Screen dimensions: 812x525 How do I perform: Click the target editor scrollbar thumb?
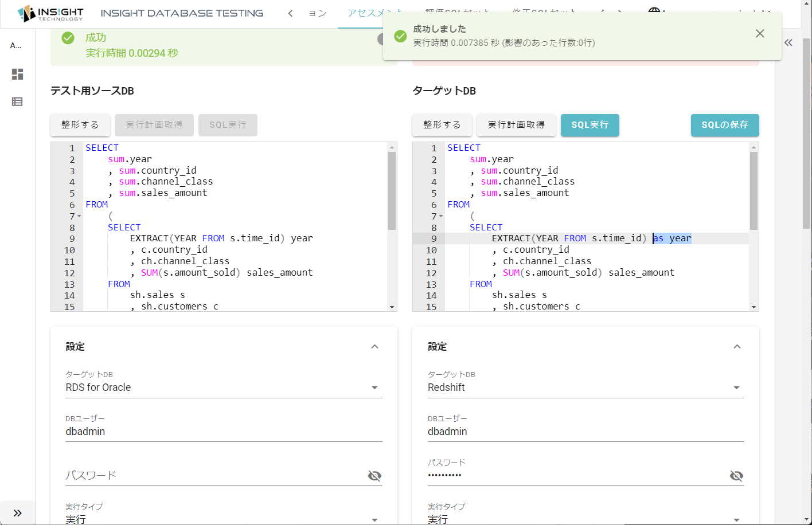click(754, 191)
